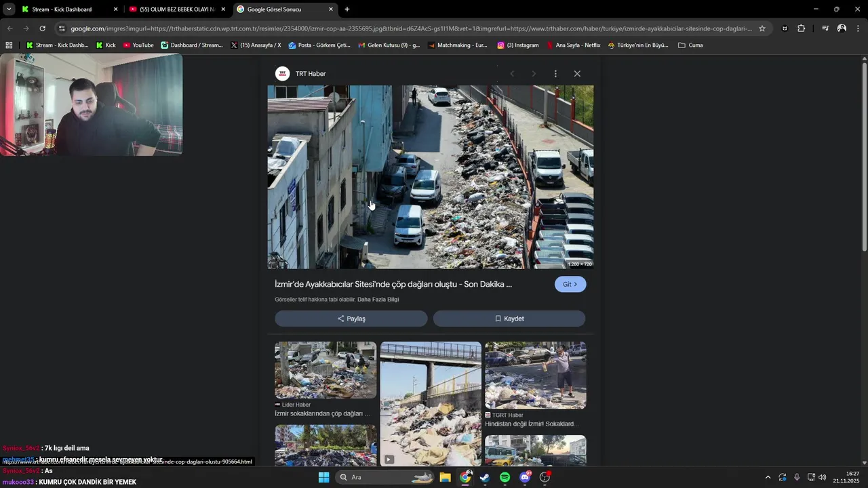868x488 pixels.
Task: Open OBS Studio from the taskbar
Action: 545,477
